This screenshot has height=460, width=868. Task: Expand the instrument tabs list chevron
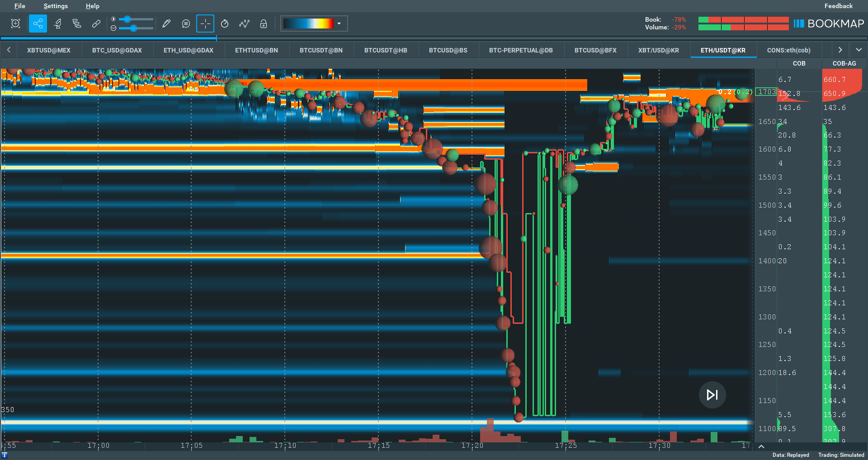pos(859,50)
